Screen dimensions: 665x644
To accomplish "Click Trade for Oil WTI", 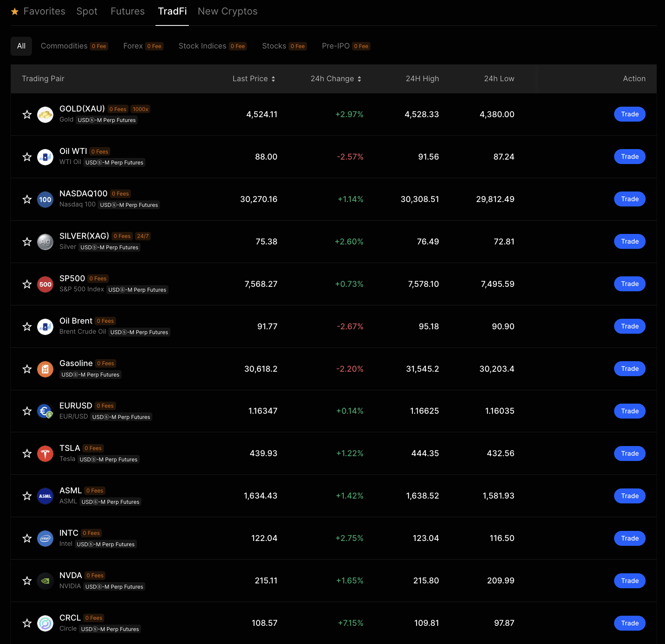I will pos(630,157).
